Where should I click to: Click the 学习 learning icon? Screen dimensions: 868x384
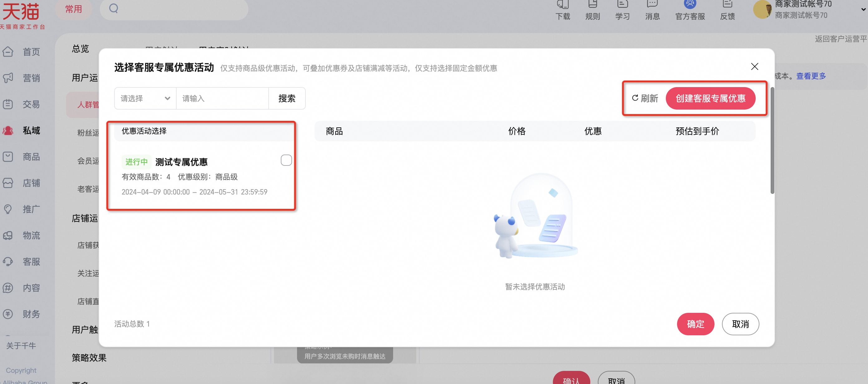(x=623, y=4)
